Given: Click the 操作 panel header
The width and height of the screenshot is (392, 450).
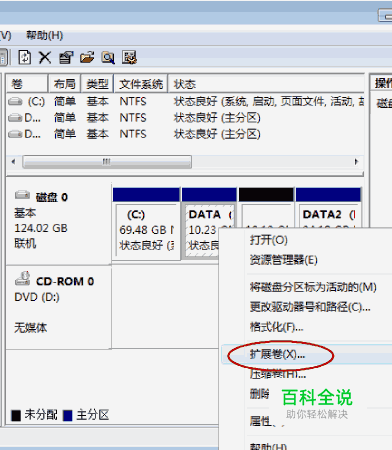Looking at the screenshot, I should click(383, 83).
